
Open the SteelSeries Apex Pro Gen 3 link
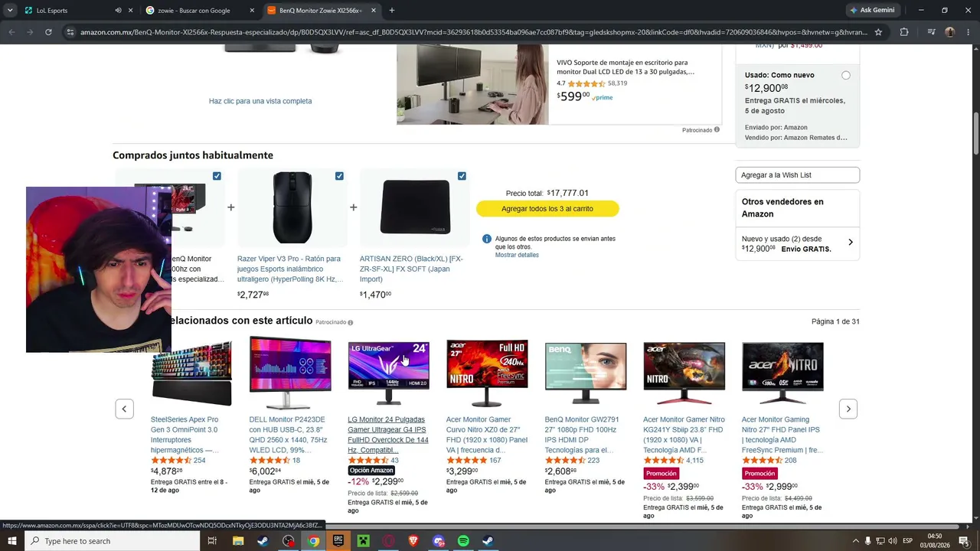pos(185,435)
